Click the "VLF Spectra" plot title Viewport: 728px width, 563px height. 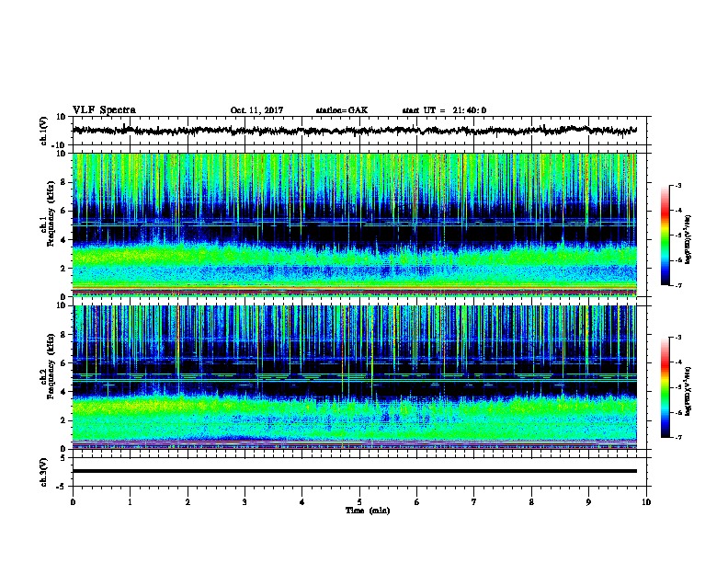point(104,110)
